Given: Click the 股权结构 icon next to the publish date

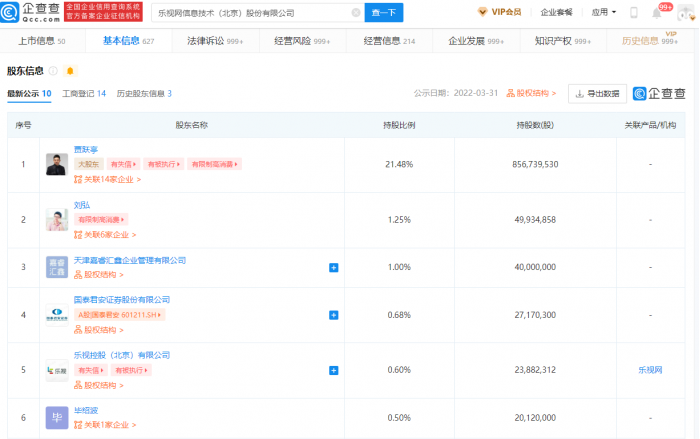Looking at the screenshot, I should [511, 93].
